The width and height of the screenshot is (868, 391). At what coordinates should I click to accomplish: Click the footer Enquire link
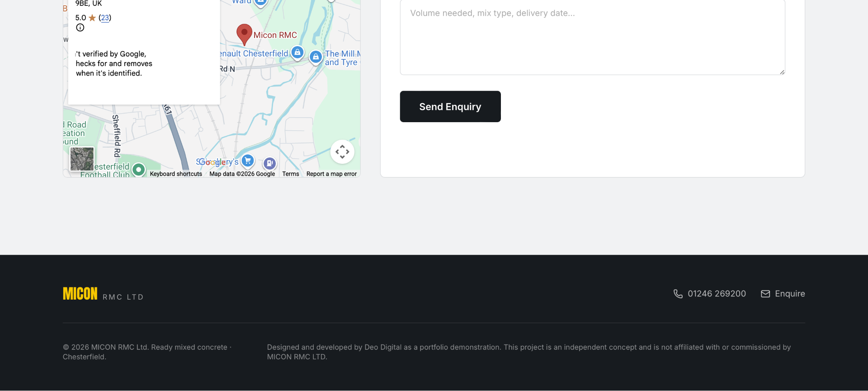(x=790, y=294)
